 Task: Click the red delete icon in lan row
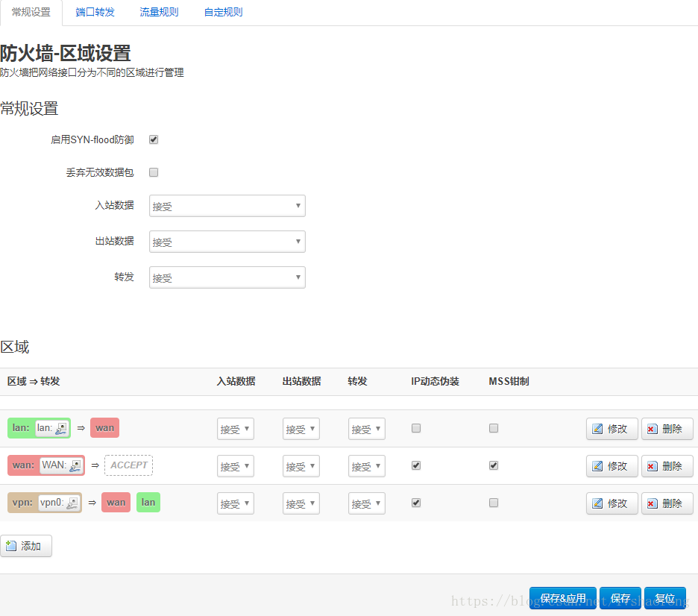[x=652, y=429]
